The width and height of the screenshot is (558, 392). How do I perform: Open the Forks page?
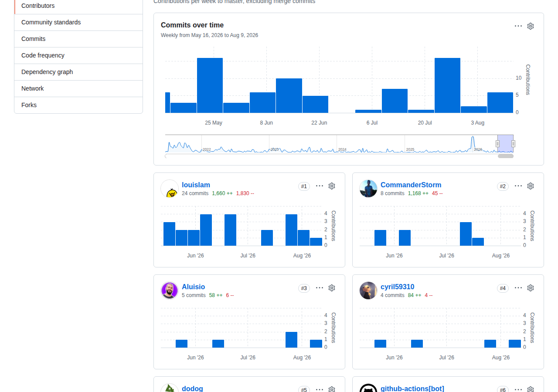tap(78, 105)
